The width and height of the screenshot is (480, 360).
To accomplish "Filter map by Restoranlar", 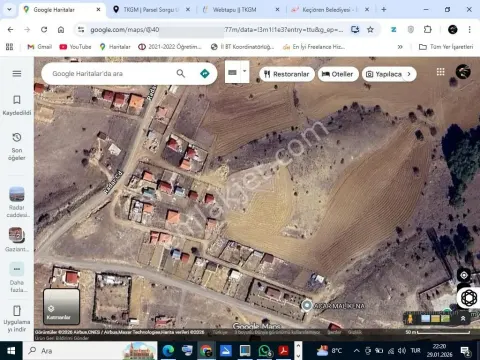I will [287, 74].
